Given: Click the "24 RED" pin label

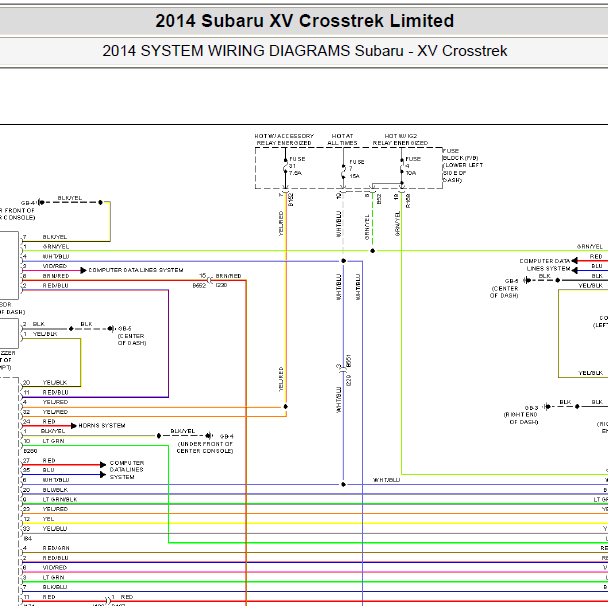Looking at the screenshot, I should tap(39, 421).
